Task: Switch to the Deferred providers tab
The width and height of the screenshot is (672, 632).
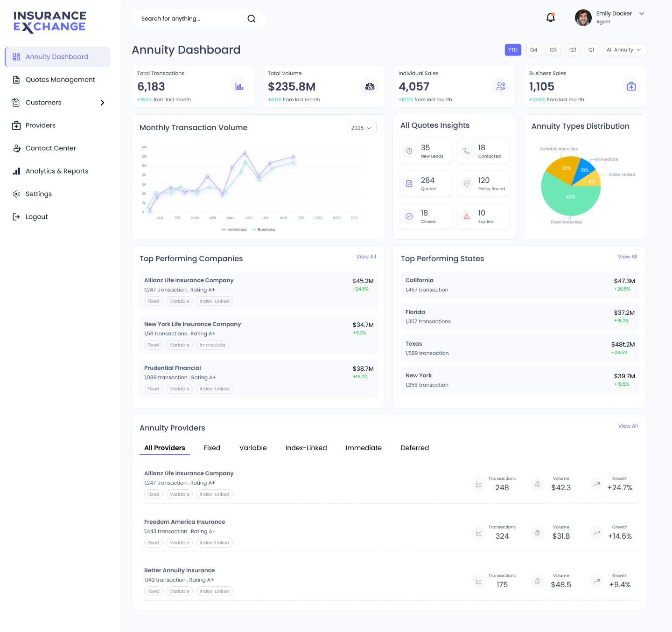Action: [x=415, y=448]
